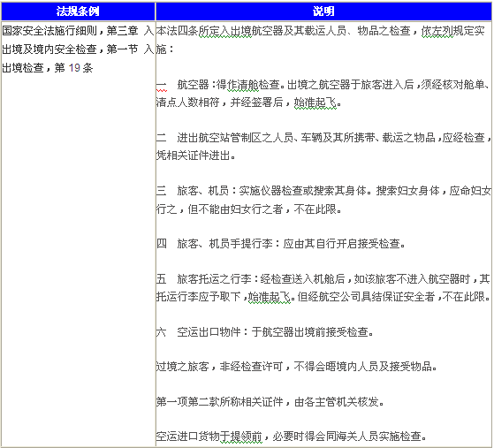
Task: Click the 法规条例 column header
Action: click(x=78, y=11)
